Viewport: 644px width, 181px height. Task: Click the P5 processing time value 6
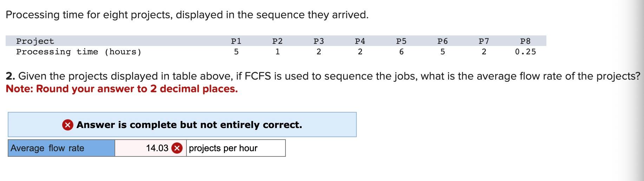pos(401,52)
